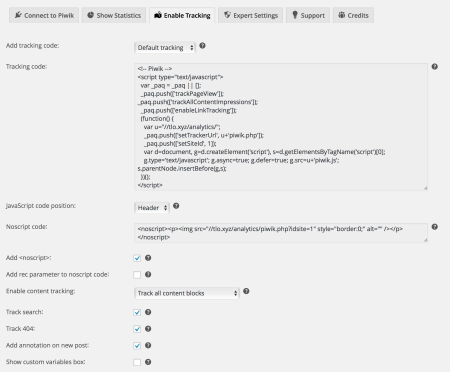Click help icon for Enable content tracking
450x372 pixels.
[x=246, y=291]
